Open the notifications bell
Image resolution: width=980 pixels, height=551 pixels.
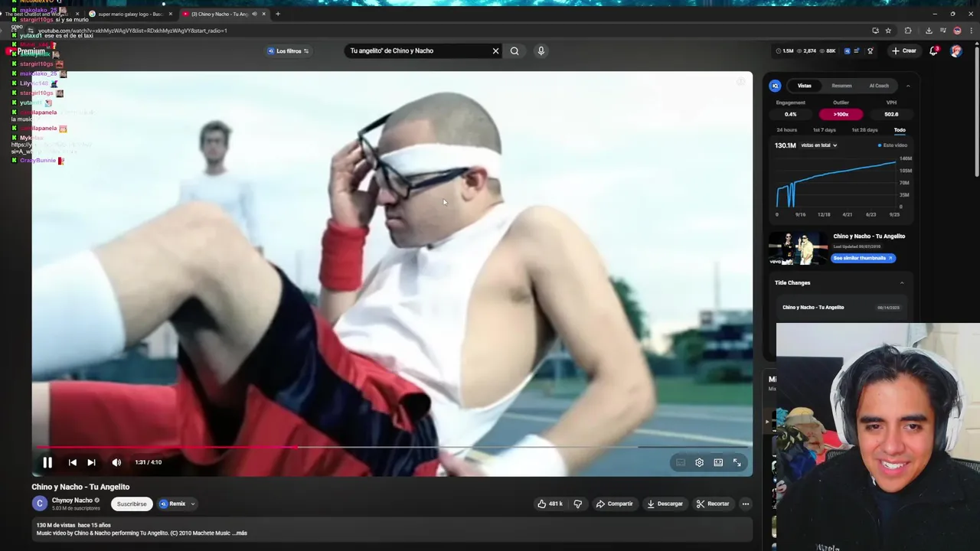[x=934, y=51]
